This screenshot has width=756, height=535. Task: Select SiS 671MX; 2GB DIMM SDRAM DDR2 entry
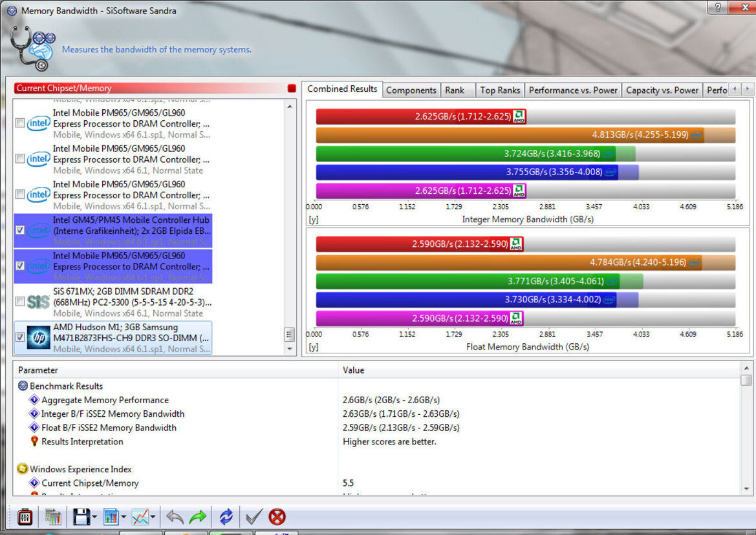[x=113, y=302]
